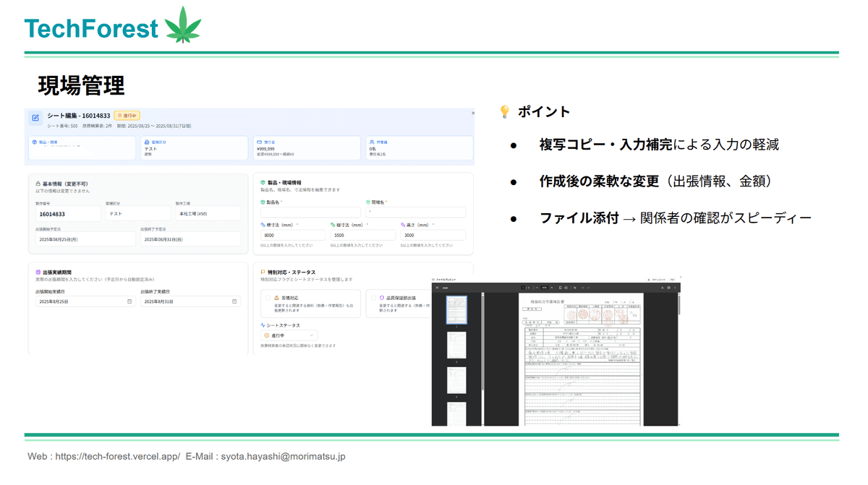Open the tech-forest.vercel.app web link
The height and width of the screenshot is (485, 868).
tap(117, 457)
